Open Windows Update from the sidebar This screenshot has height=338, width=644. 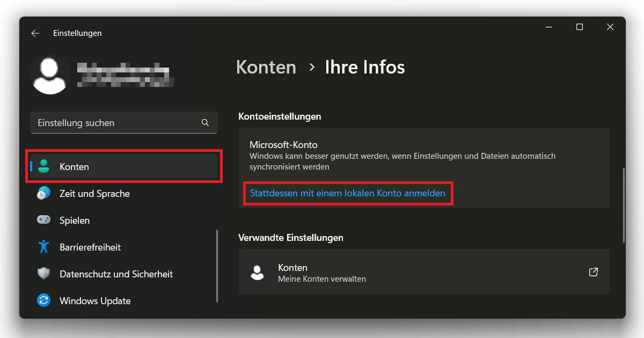pyautogui.click(x=94, y=300)
